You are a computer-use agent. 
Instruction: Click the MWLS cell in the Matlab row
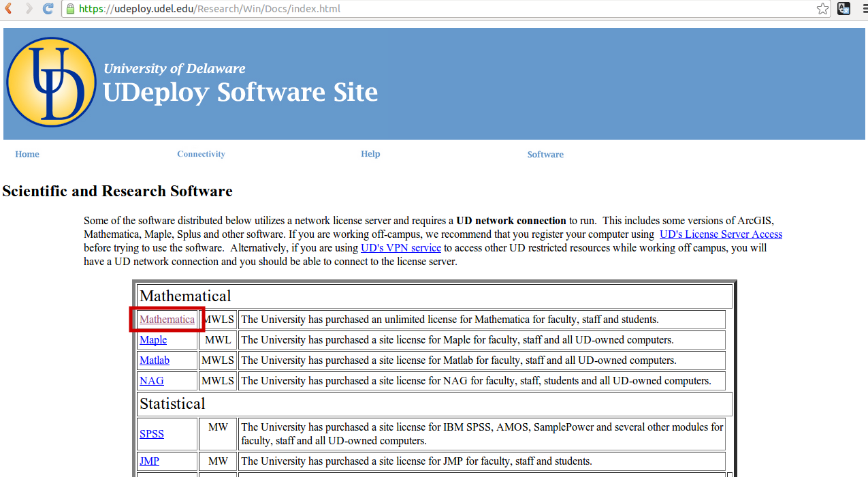[218, 360]
